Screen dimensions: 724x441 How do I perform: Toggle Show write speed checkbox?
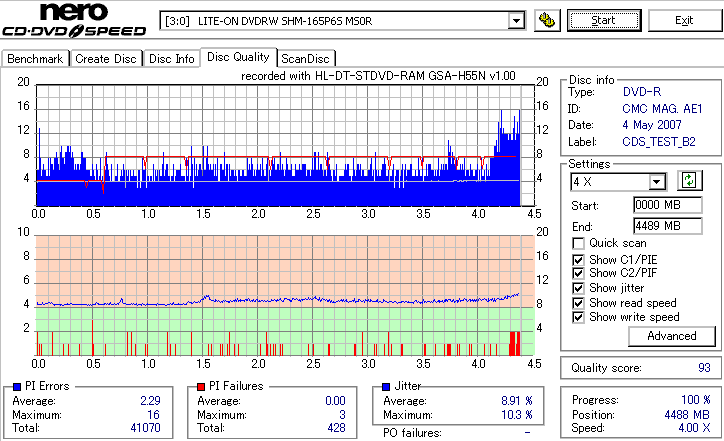pos(578,317)
